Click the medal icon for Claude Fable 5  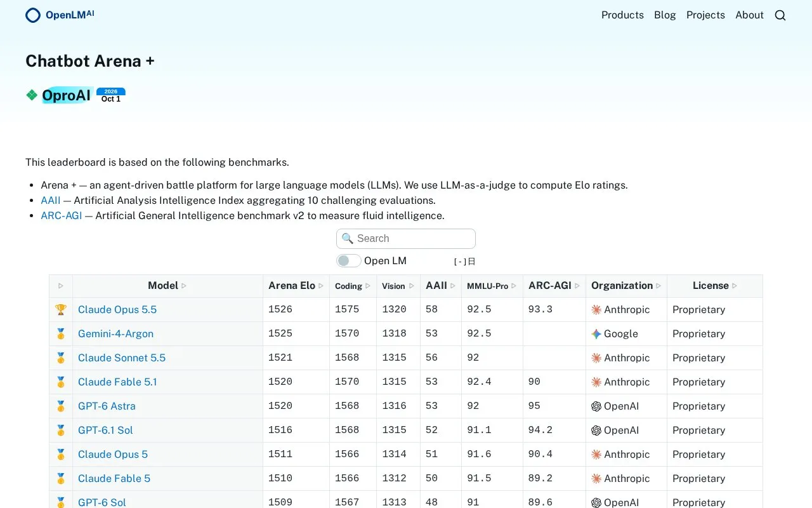pyautogui.click(x=61, y=479)
